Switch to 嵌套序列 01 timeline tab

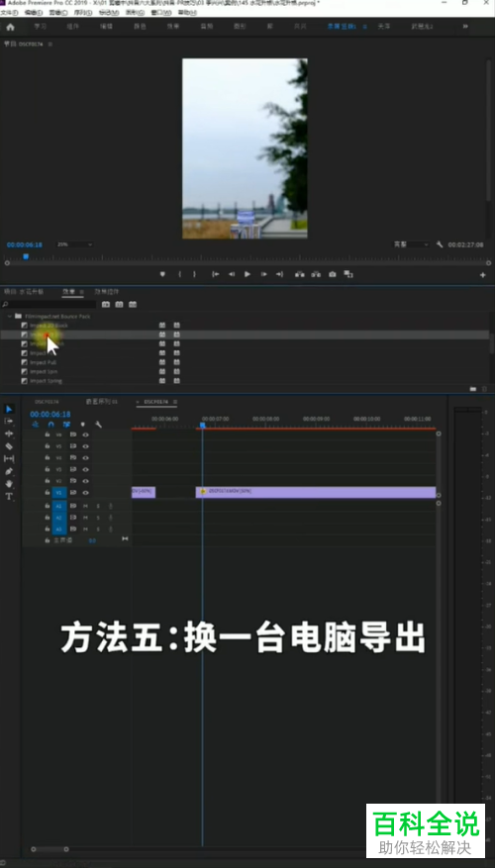[x=101, y=402]
